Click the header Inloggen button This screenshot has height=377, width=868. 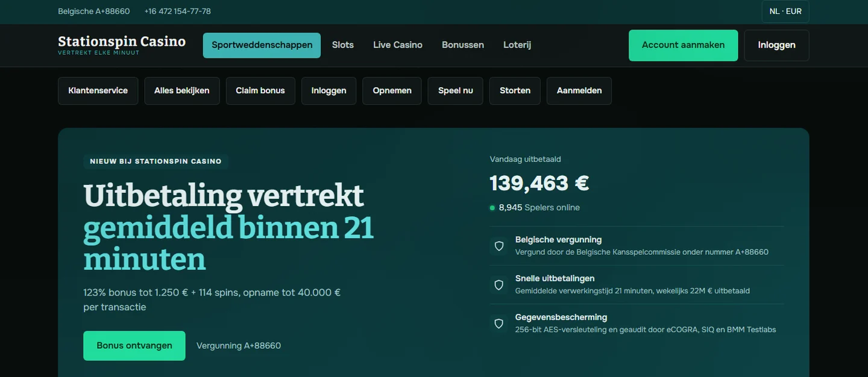[x=776, y=45]
